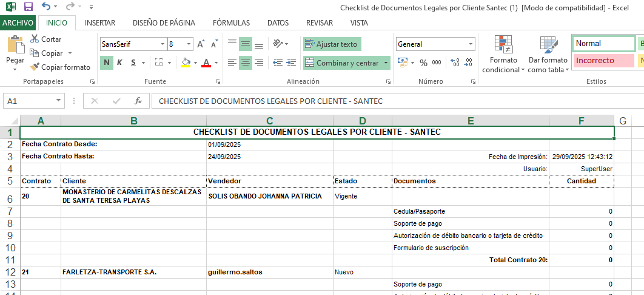Toggle italic (K) formatting
The height and width of the screenshot is (295, 644).
(119, 63)
